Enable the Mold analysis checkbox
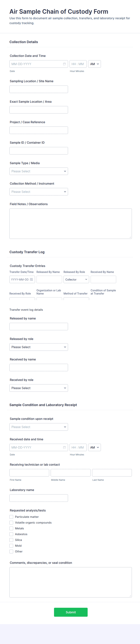This screenshot has width=140, height=644. coord(11,545)
